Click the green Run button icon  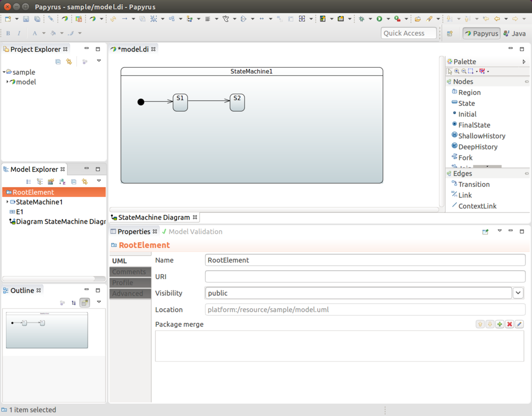[379, 19]
